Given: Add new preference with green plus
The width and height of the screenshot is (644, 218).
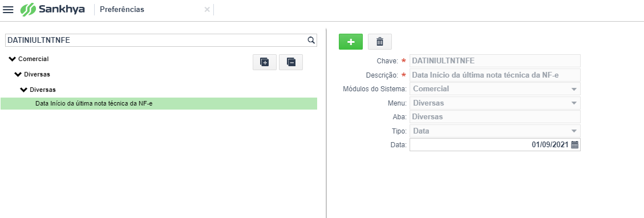Looking at the screenshot, I should 351,42.
